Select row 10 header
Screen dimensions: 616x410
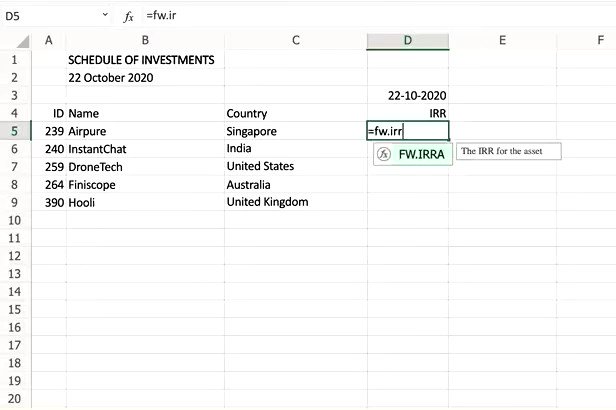tap(15, 220)
